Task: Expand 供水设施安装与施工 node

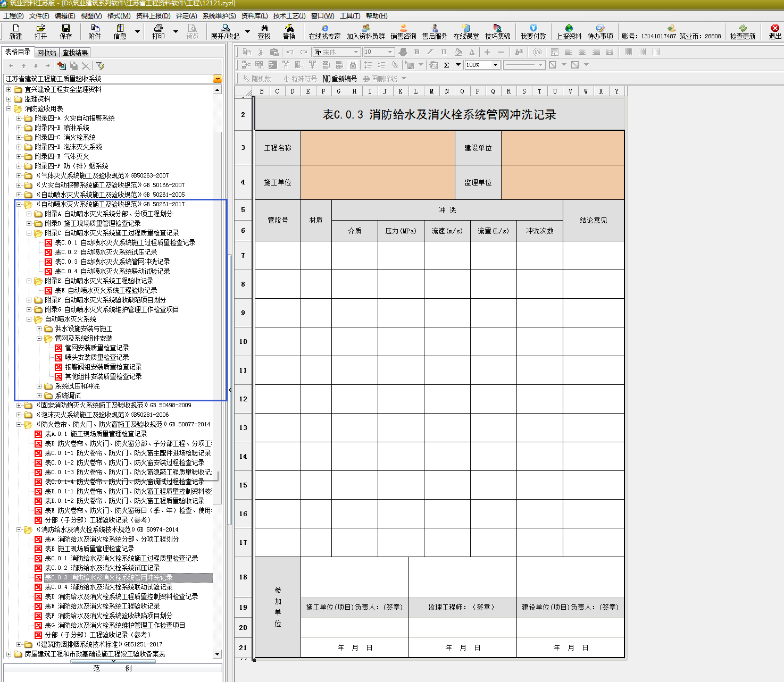Action: tap(39, 329)
